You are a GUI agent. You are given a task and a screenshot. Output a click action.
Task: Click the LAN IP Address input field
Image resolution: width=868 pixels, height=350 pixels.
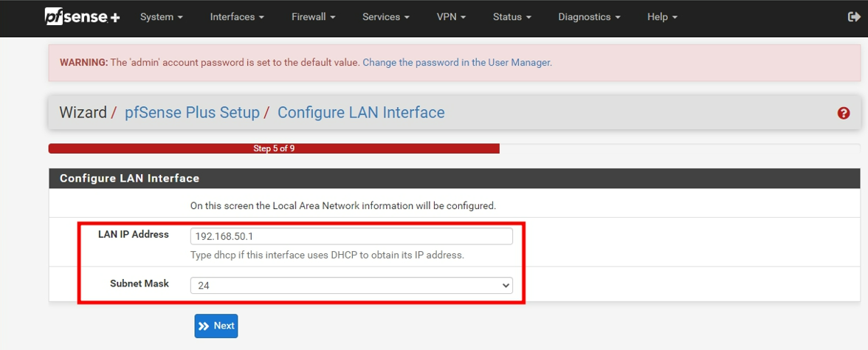[x=351, y=236]
